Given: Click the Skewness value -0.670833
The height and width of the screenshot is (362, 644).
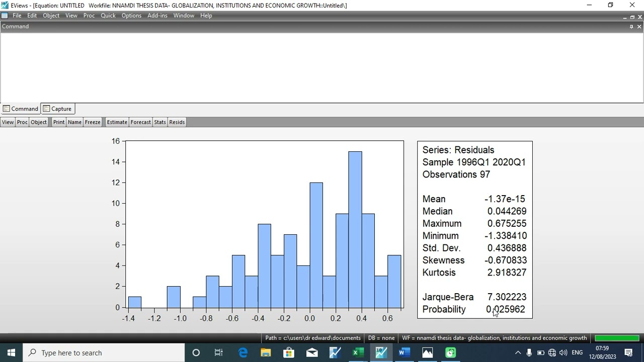Looking at the screenshot, I should pos(506,260).
